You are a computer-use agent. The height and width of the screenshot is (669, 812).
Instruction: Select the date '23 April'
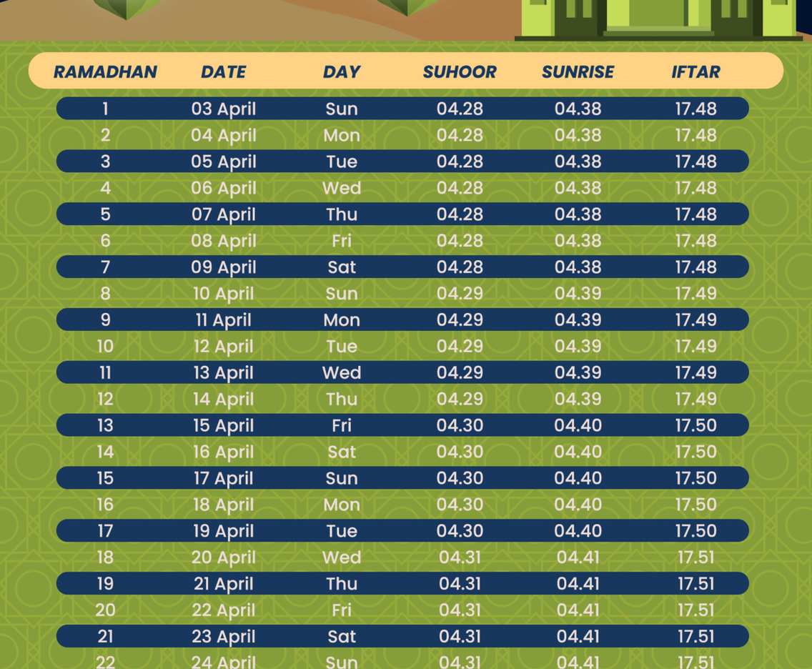[223, 637]
